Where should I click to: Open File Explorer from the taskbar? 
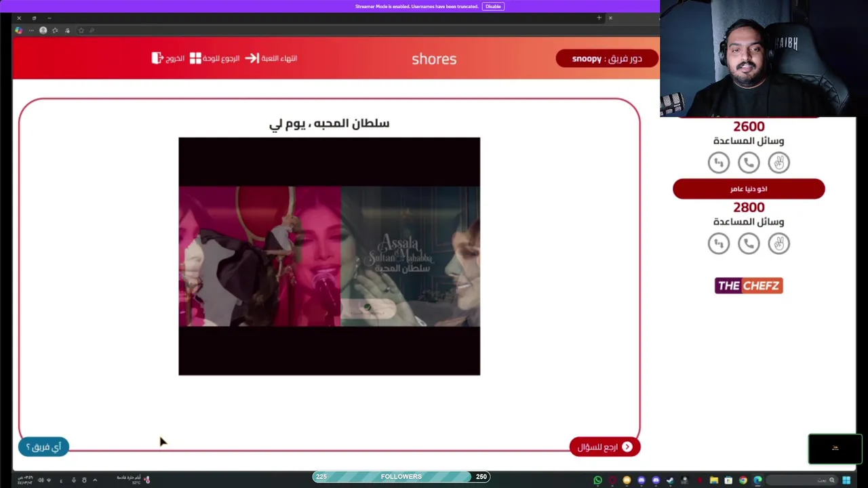pos(714,481)
